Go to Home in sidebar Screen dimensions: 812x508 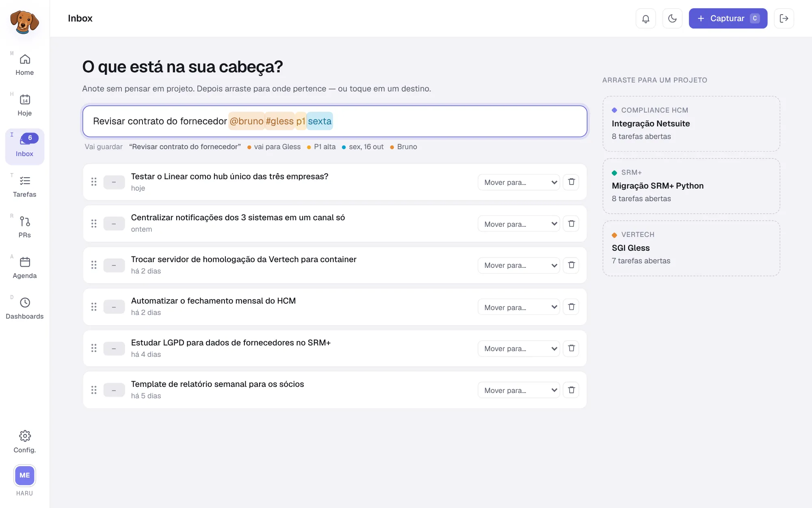[25, 65]
